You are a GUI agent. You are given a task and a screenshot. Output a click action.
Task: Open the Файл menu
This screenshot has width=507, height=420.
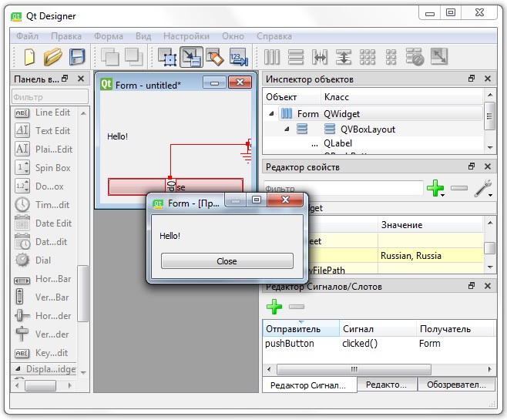tap(28, 36)
